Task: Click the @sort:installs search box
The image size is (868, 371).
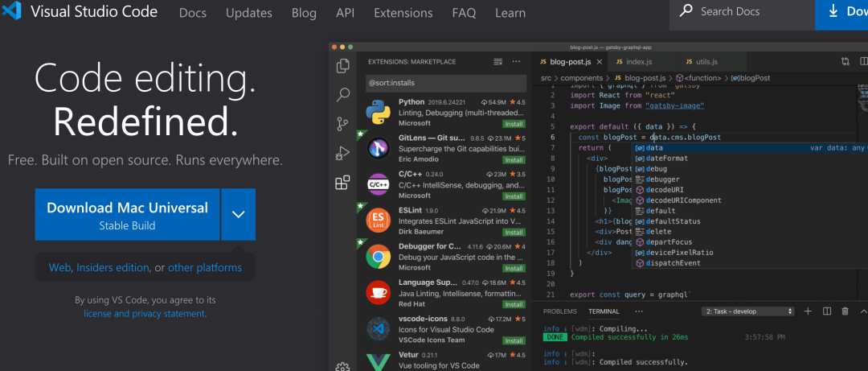Action: pyautogui.click(x=445, y=83)
